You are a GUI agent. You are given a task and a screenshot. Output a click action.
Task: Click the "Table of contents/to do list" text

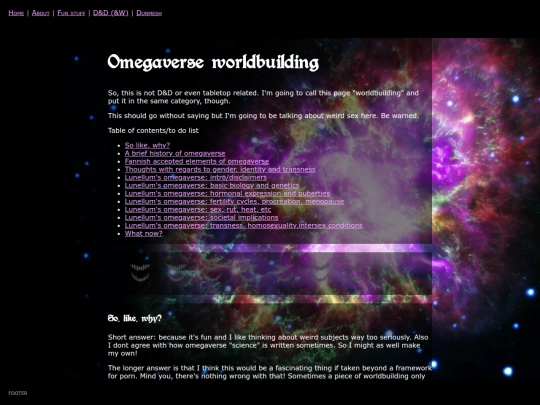[153, 131]
